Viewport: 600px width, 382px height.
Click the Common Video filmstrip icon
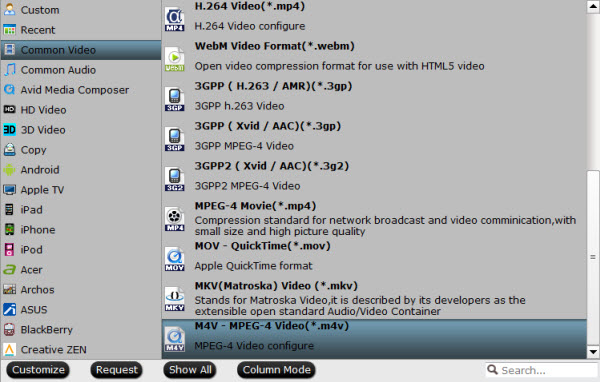tap(10, 50)
